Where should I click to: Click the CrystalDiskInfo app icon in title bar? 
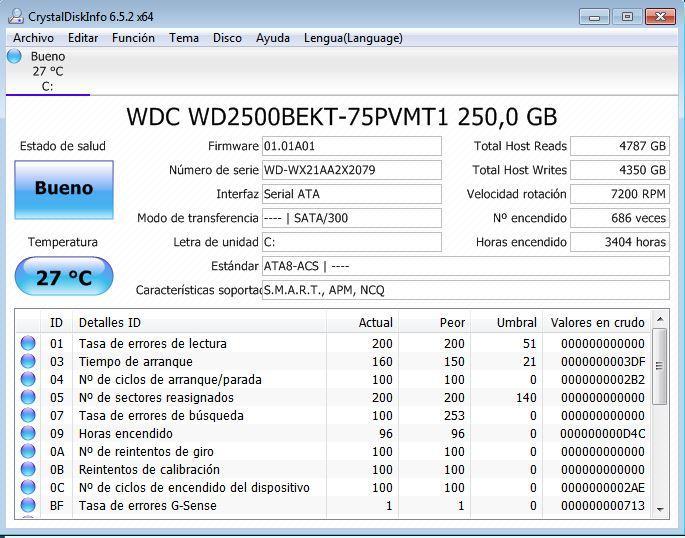click(x=16, y=17)
